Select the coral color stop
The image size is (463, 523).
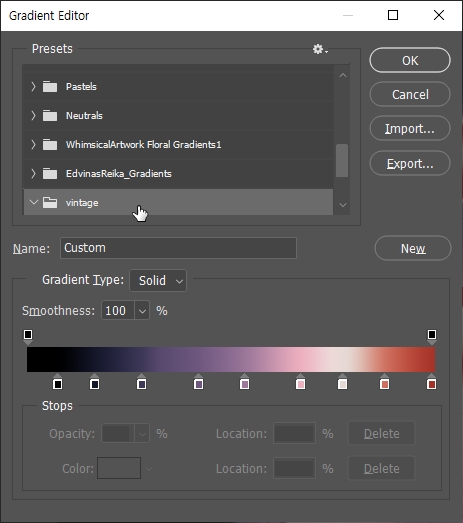(x=385, y=383)
